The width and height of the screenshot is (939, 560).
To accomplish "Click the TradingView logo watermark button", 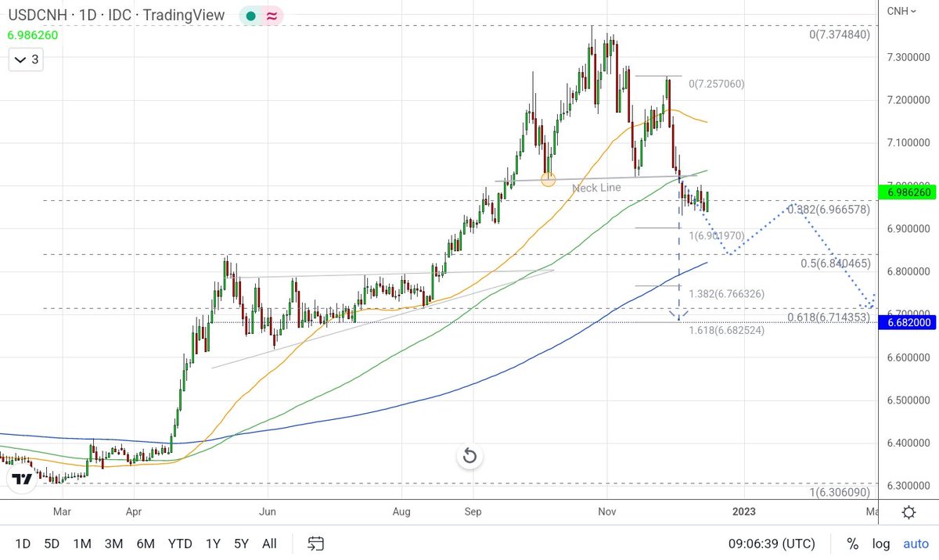I will click(23, 480).
